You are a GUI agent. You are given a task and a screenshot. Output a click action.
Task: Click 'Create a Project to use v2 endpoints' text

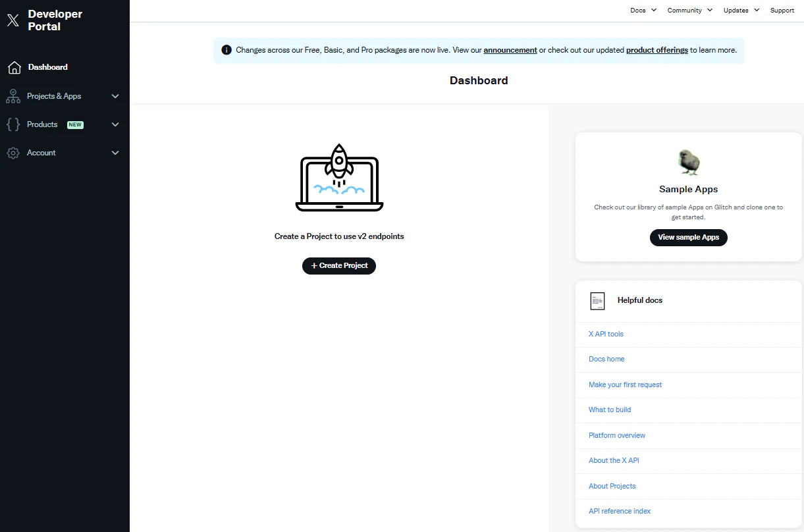[339, 236]
